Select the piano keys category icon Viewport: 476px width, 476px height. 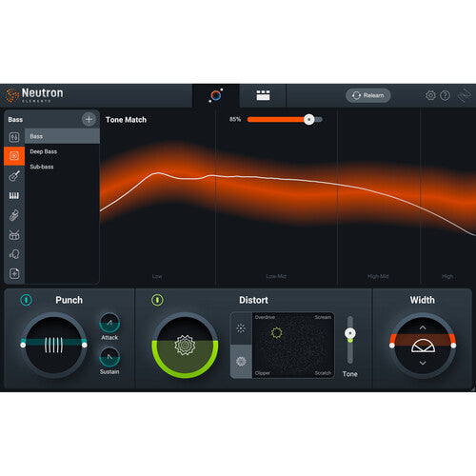14,195
